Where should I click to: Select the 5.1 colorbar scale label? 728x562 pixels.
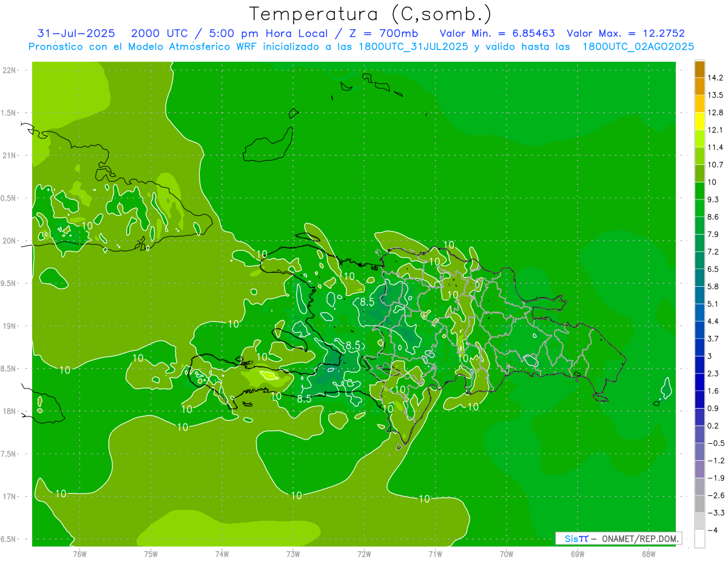(x=713, y=304)
